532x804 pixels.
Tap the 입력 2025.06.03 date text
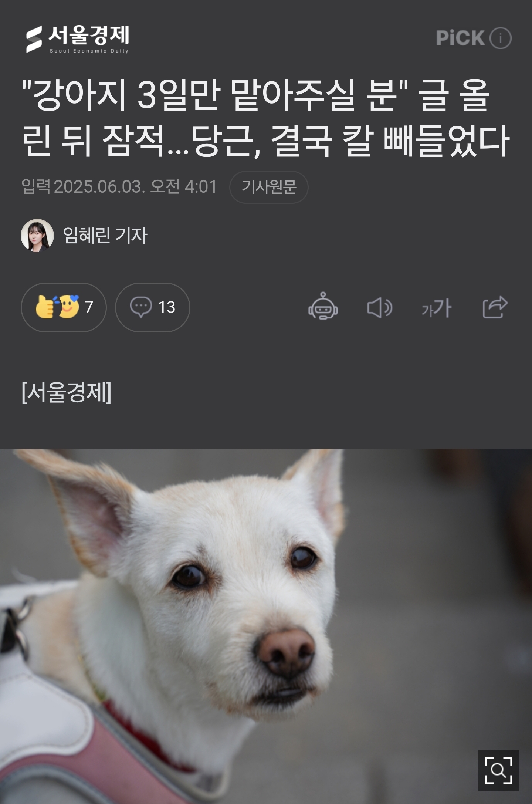[x=119, y=186]
